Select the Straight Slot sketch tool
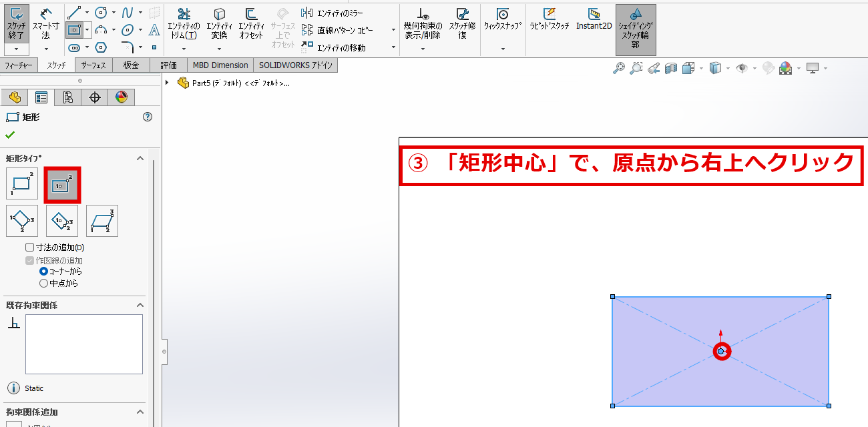This screenshot has height=427, width=868. [74, 47]
